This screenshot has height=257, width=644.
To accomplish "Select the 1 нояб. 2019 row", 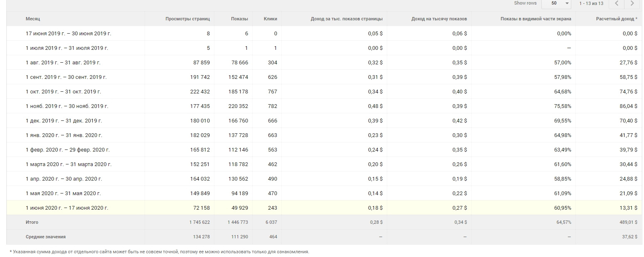I will 67,106.
